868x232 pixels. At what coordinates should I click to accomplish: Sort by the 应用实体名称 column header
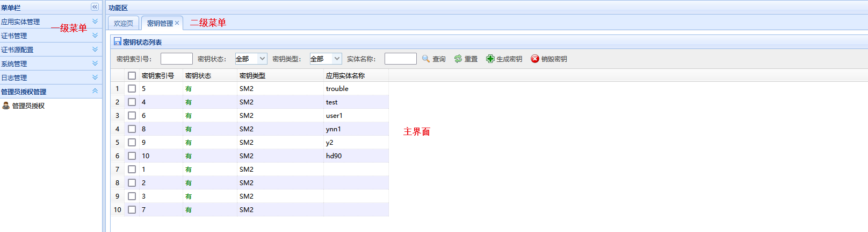345,75
